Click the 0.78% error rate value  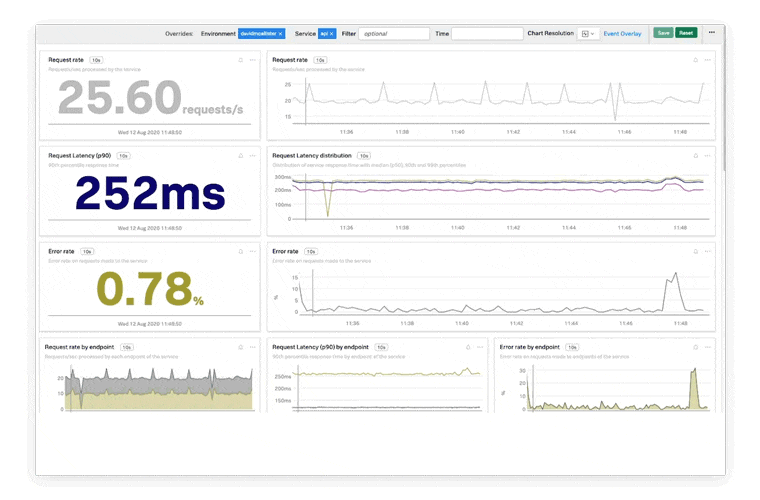[150, 289]
